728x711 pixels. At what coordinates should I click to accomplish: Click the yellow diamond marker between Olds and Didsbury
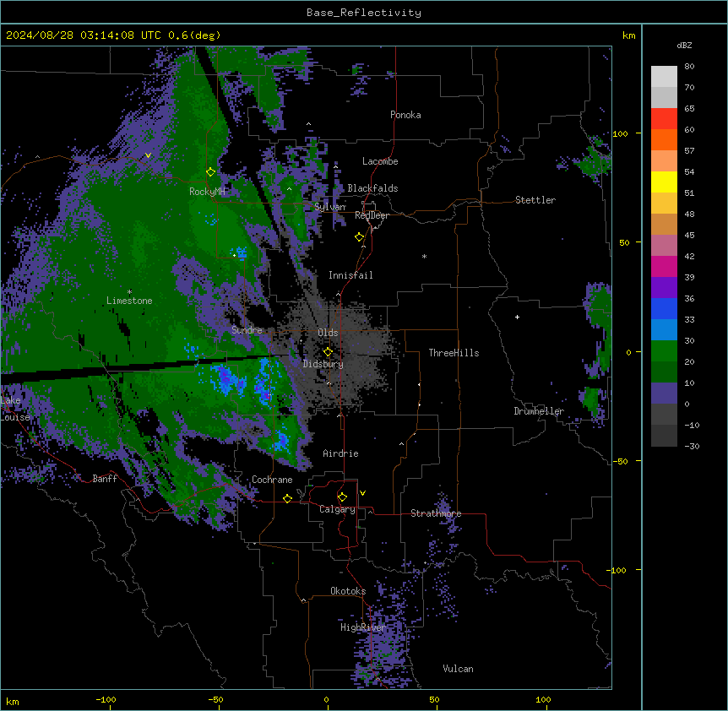(x=328, y=352)
